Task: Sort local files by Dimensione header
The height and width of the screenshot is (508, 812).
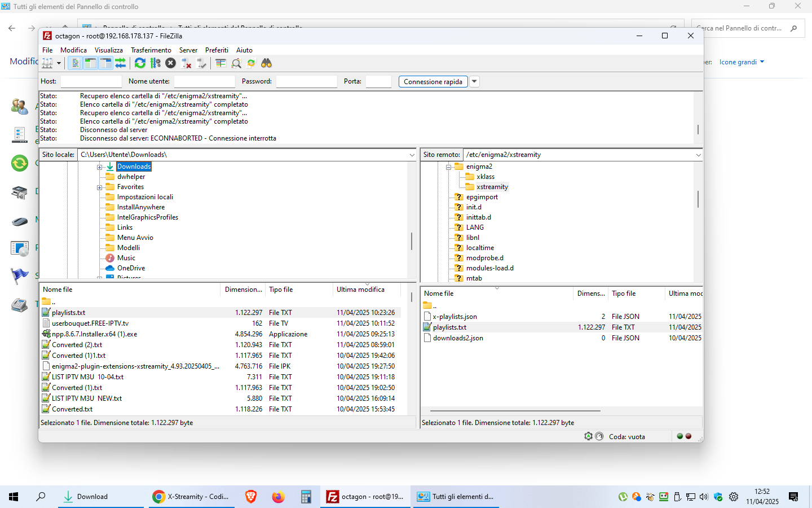Action: tap(243, 290)
